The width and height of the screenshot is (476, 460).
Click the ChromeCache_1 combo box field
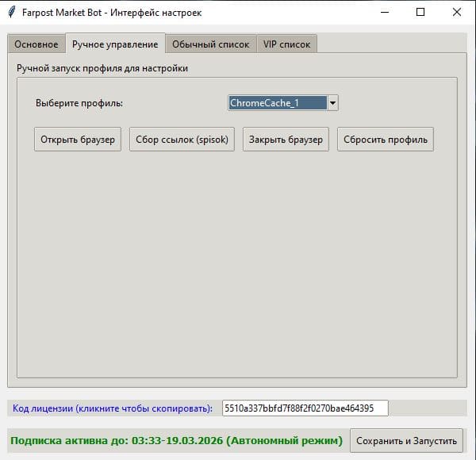point(277,103)
